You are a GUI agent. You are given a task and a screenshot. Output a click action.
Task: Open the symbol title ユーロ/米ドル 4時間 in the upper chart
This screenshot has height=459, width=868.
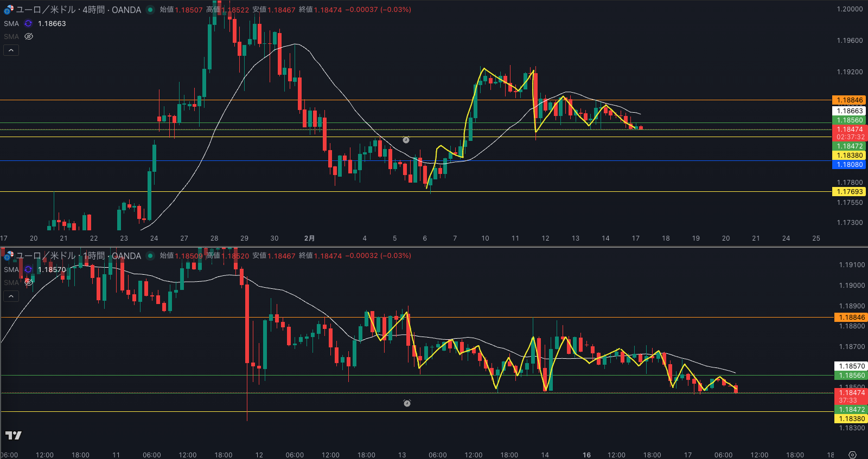[x=79, y=10]
